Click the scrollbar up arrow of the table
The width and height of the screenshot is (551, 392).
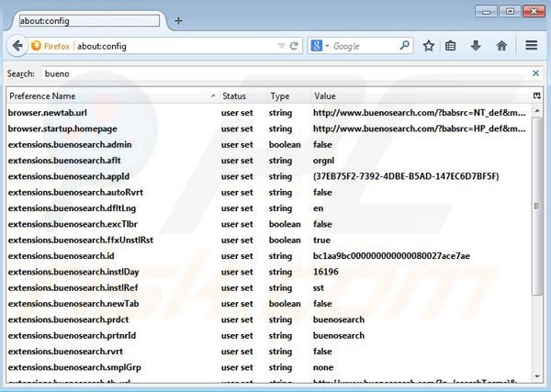pyautogui.click(x=537, y=111)
